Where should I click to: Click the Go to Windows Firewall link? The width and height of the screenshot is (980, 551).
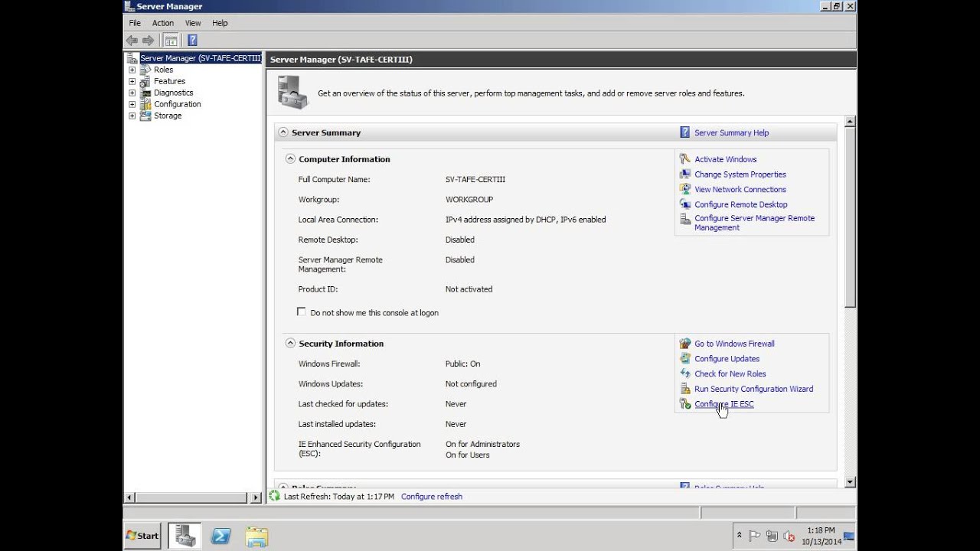pos(734,344)
